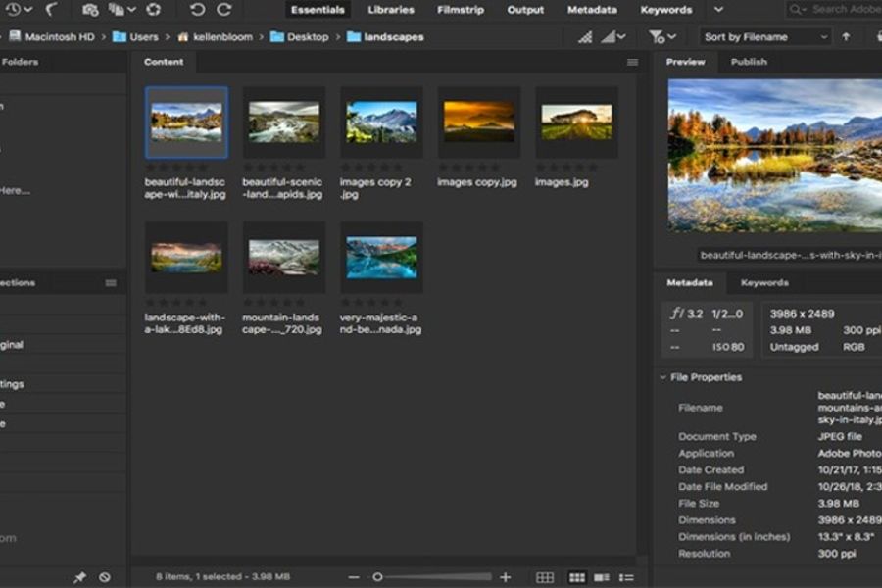Click the plus icon to enlarge thumbnails
This screenshot has height=588, width=882.
click(x=506, y=577)
